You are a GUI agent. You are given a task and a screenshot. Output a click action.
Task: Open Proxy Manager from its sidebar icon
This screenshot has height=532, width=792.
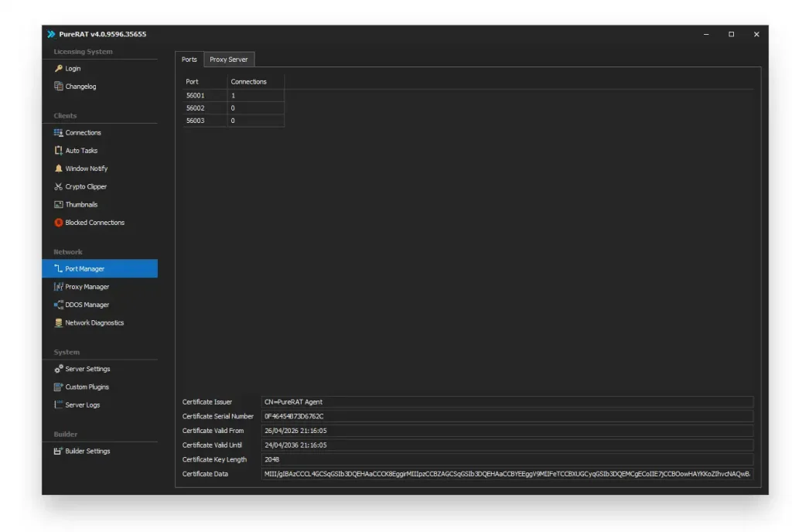pyautogui.click(x=58, y=286)
